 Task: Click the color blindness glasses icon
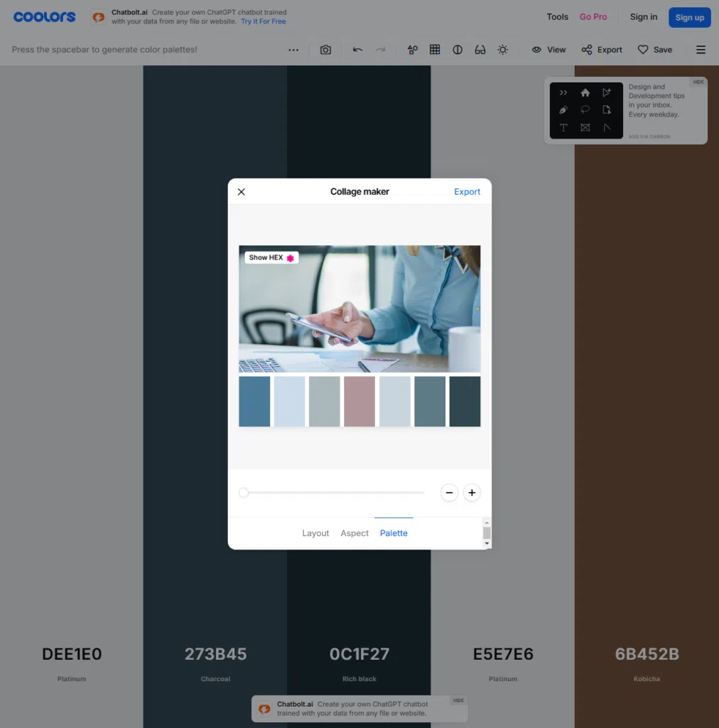(x=480, y=50)
